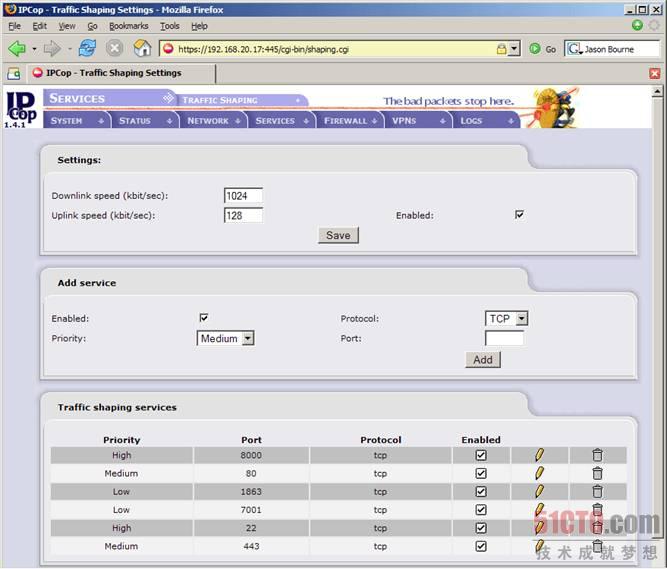Edit the port 80 service with the pencil

tap(539, 473)
